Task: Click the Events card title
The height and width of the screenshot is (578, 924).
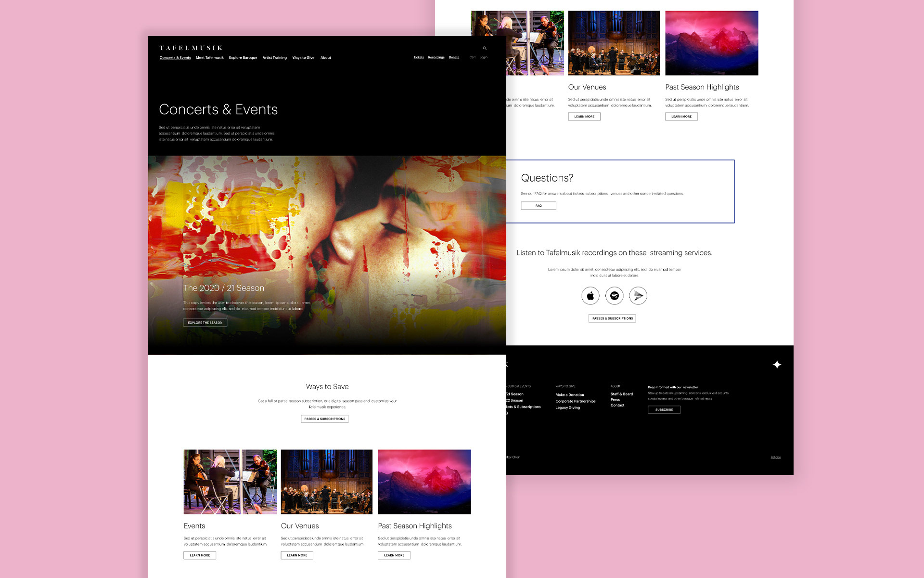Action: click(194, 526)
